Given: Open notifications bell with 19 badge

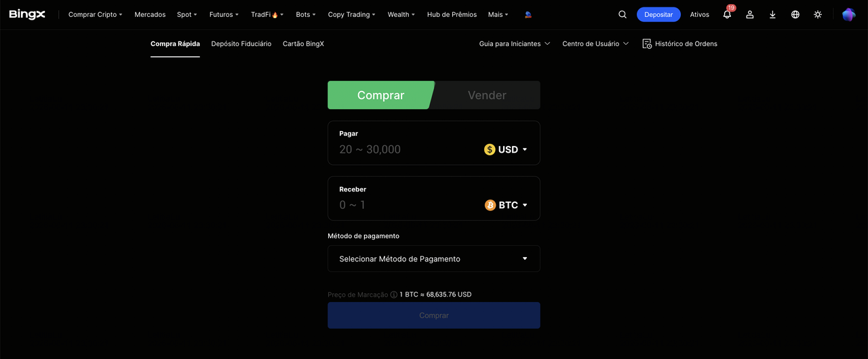Looking at the screenshot, I should click(x=727, y=14).
